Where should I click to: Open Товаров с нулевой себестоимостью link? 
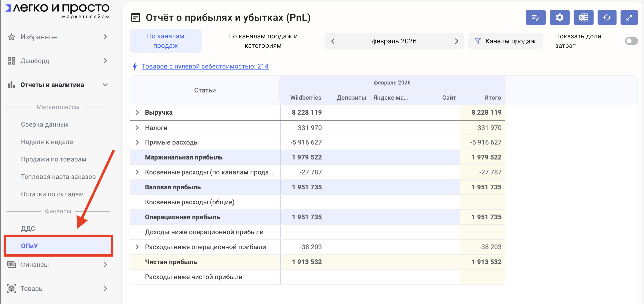tap(205, 66)
